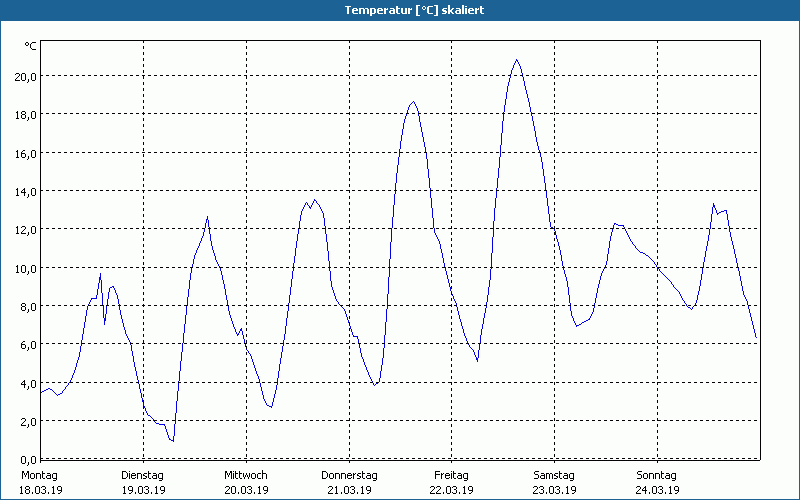Select the Sonntag day label
The width and height of the screenshot is (800, 500).
pyautogui.click(x=657, y=475)
